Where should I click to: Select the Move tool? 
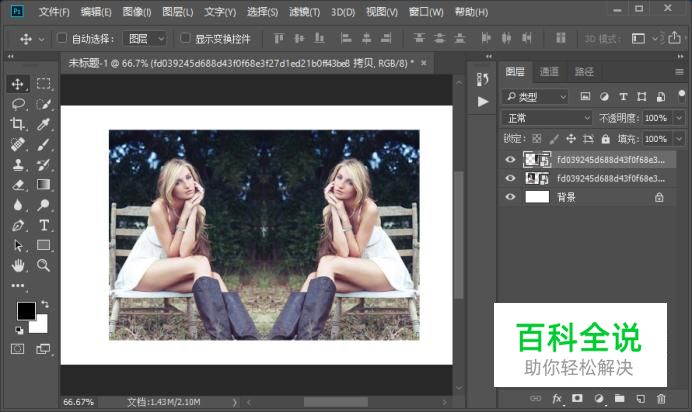(18, 84)
